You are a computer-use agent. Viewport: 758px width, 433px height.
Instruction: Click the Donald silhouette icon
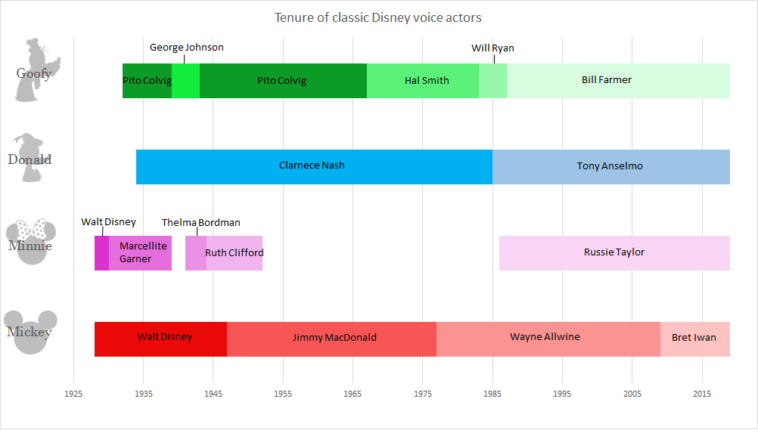pos(32,156)
